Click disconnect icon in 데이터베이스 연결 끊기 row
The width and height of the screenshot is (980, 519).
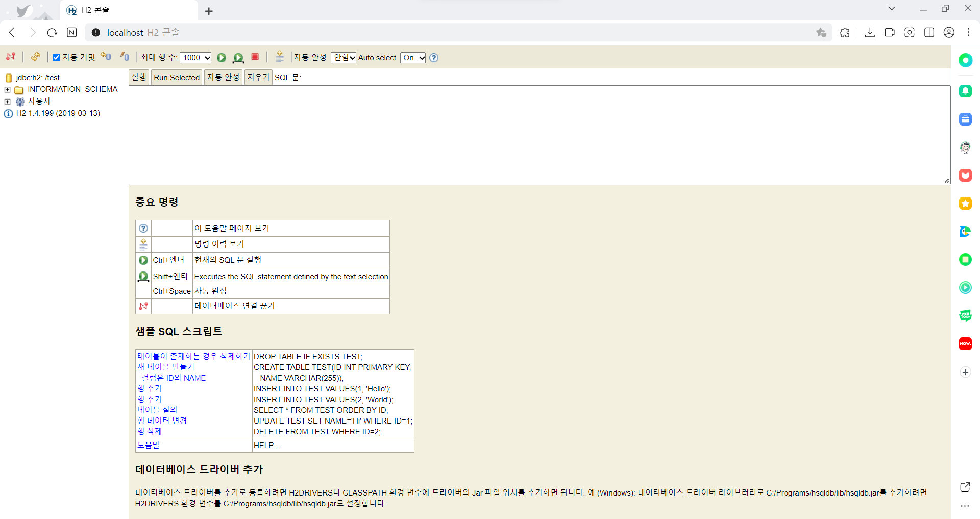tap(143, 306)
